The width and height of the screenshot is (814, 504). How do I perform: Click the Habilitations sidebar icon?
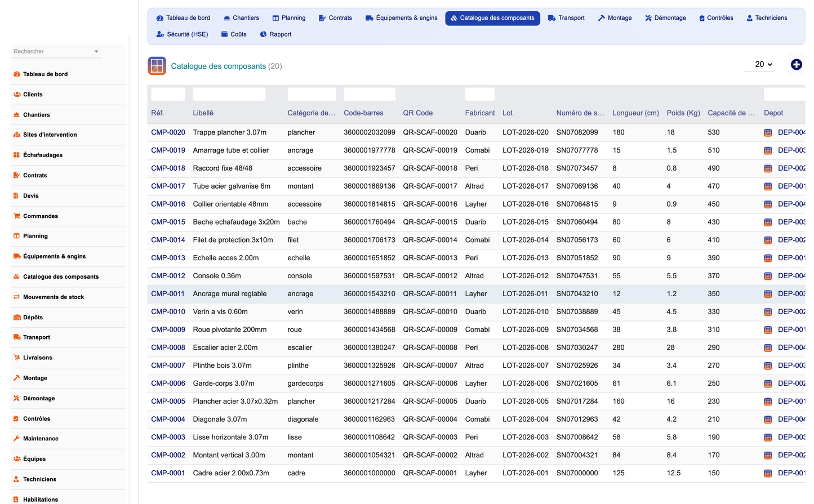click(16, 499)
